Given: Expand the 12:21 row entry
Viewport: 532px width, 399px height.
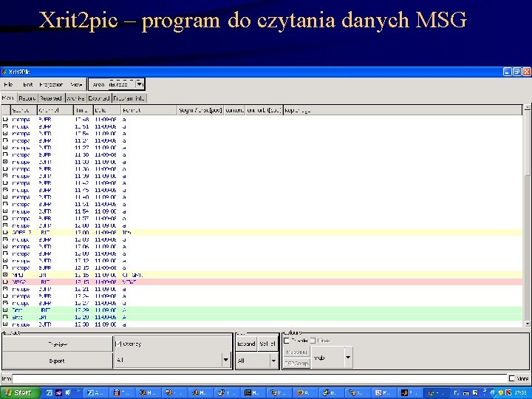Looking at the screenshot, I should (5, 289).
